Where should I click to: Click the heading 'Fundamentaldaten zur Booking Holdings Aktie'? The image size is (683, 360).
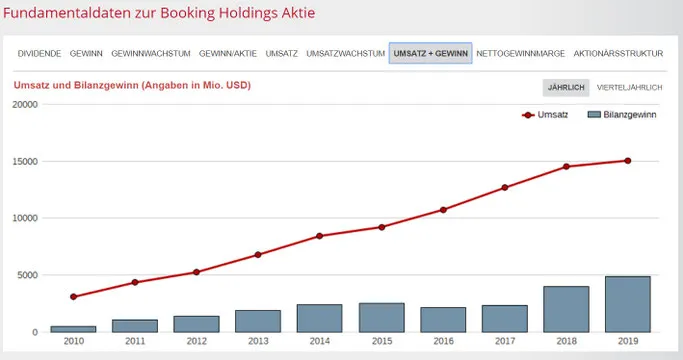coord(159,13)
